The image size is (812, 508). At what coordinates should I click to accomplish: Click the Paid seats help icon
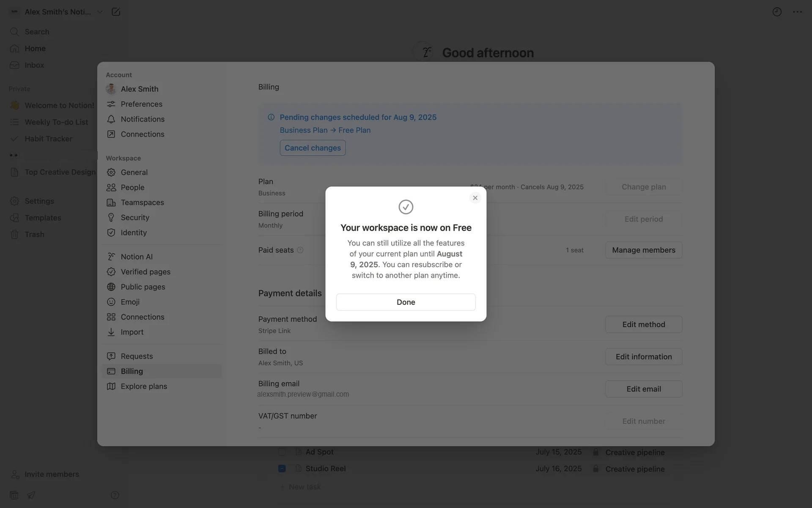click(x=300, y=250)
